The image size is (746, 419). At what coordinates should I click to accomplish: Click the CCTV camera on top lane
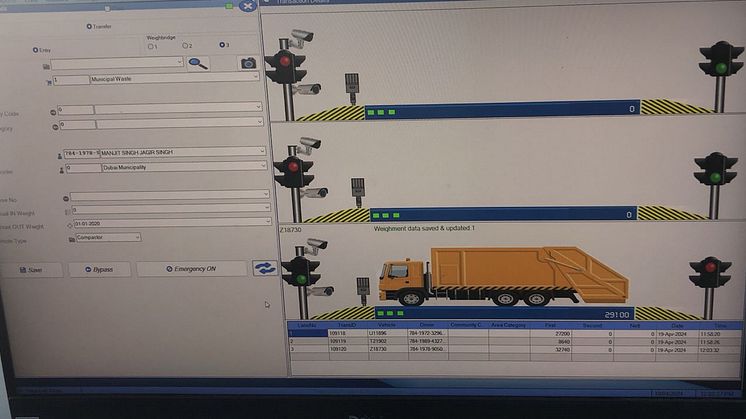point(300,37)
